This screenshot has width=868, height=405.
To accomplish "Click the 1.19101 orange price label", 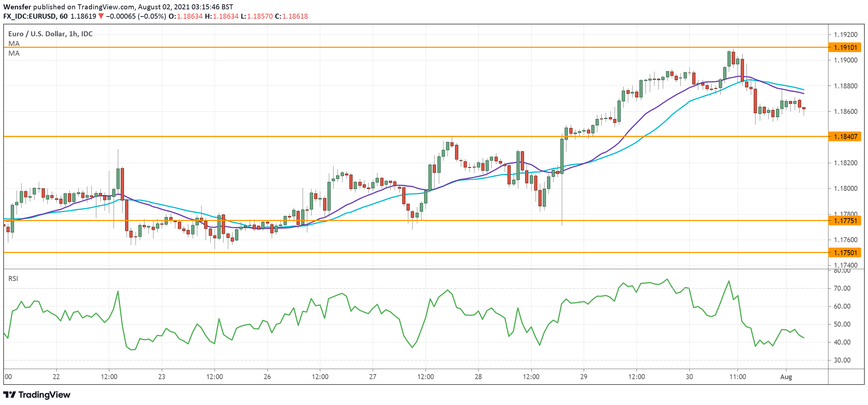I will [845, 47].
